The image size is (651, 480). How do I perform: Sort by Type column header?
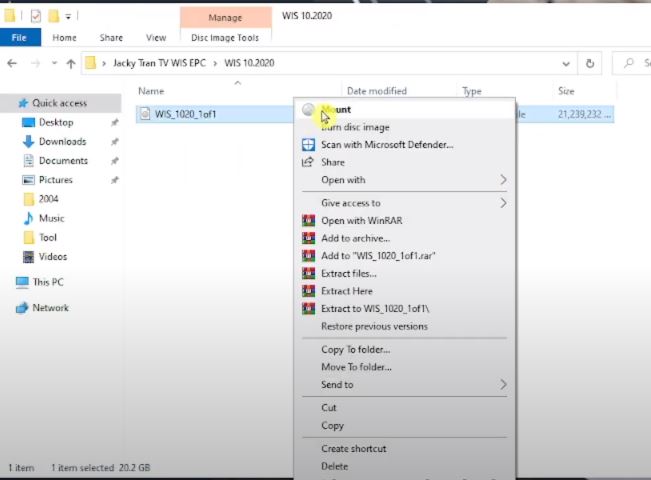coord(472,91)
